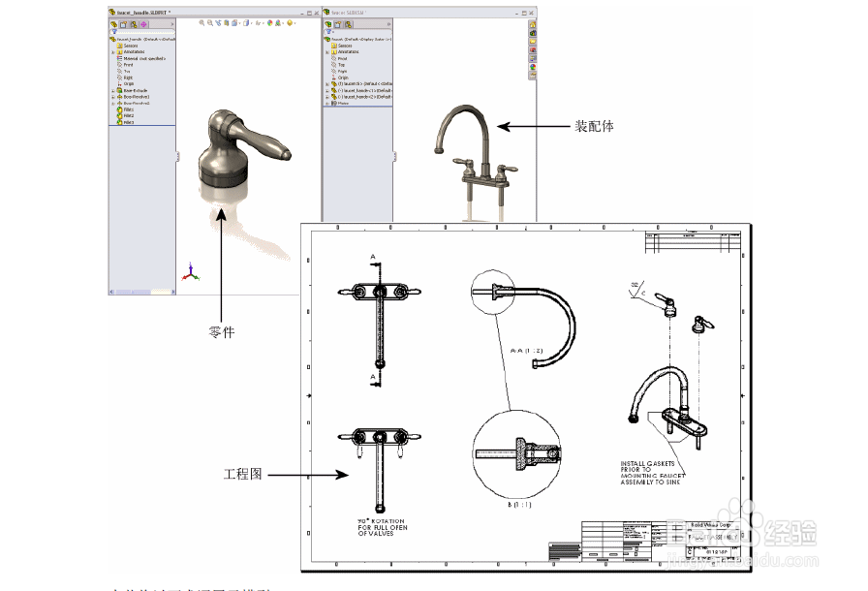
Task: Open Display Style dropdown arrow in part window
Action: (x=251, y=23)
